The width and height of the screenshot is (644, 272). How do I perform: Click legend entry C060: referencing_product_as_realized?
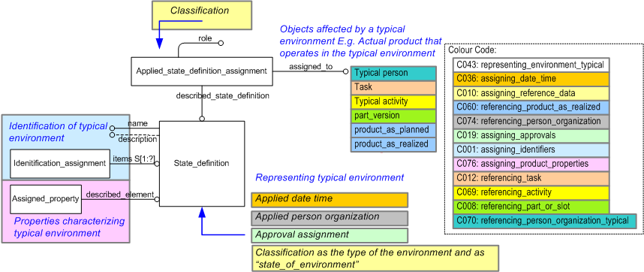532,107
